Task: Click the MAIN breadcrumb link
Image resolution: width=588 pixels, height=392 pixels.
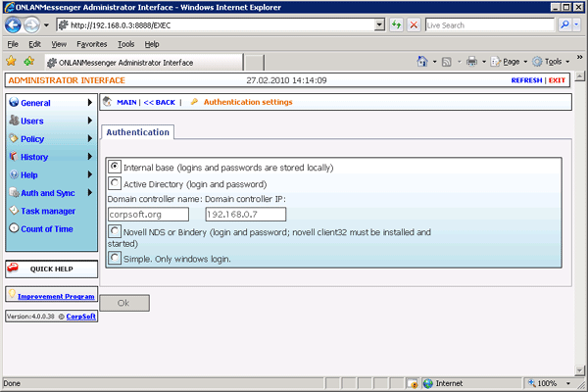Action: (126, 102)
